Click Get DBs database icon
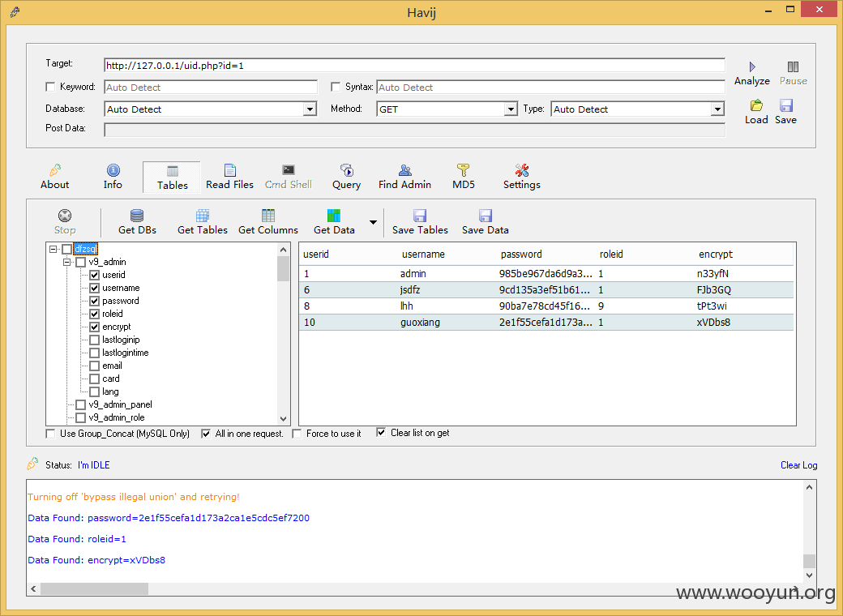The height and width of the screenshot is (616, 843). (137, 216)
